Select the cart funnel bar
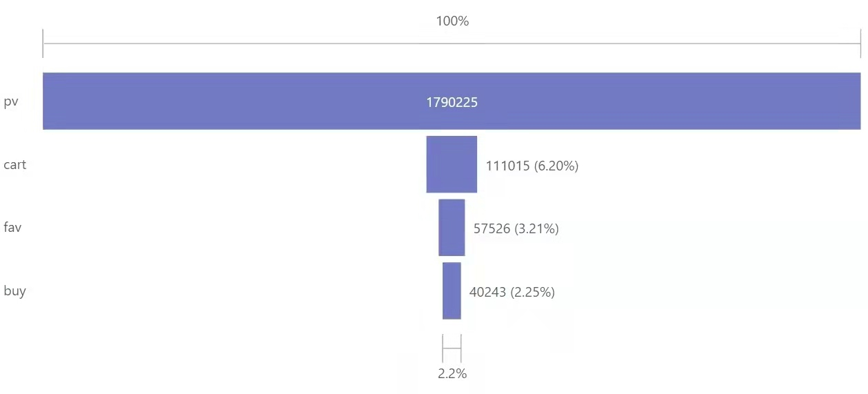The height and width of the screenshot is (394, 868). click(452, 164)
